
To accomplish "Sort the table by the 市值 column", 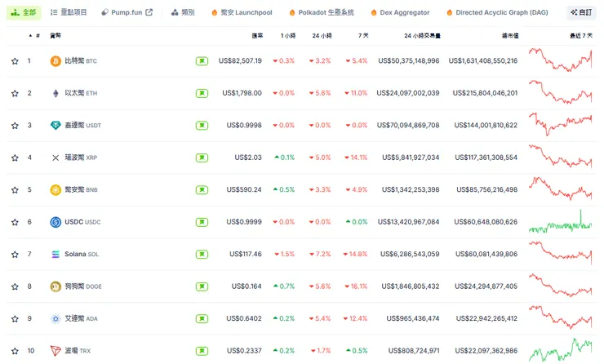I will click(507, 36).
